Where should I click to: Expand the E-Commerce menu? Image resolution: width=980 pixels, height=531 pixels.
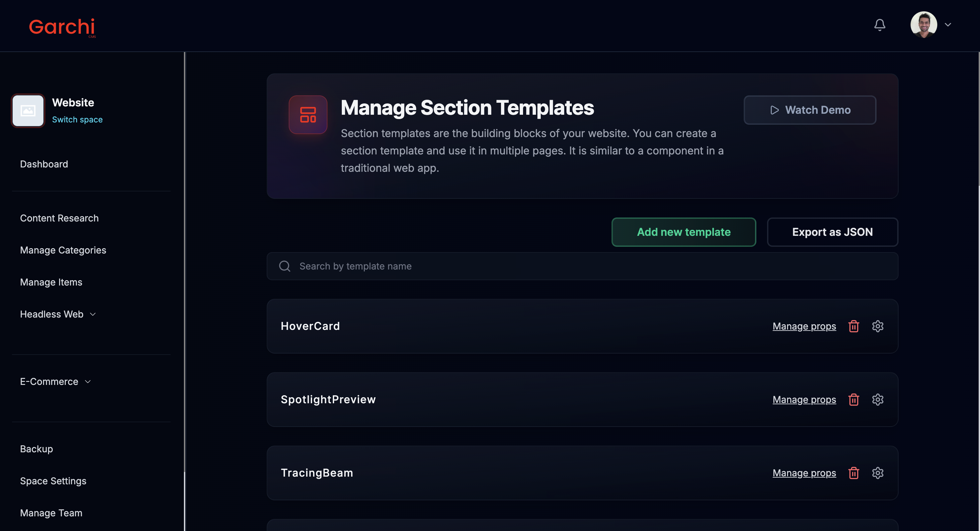point(55,382)
